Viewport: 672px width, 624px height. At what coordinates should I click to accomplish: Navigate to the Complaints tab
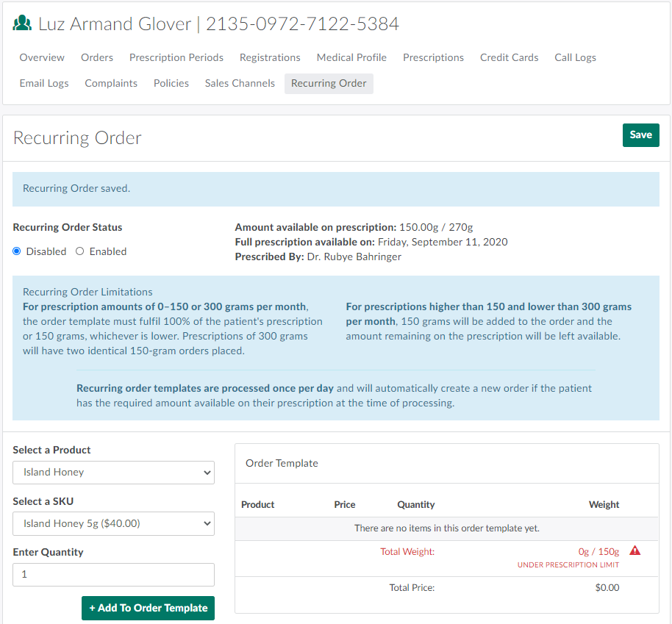click(111, 84)
